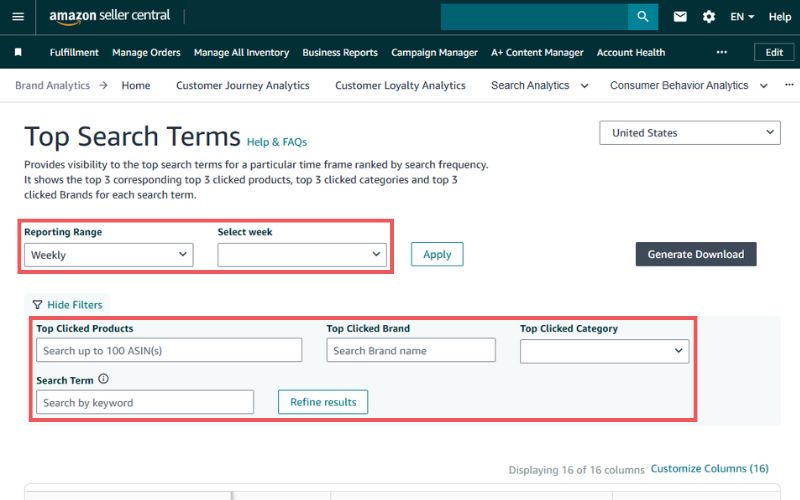Viewport: 800px width, 500px height.
Task: Open Business Reports
Action: pyautogui.click(x=340, y=52)
